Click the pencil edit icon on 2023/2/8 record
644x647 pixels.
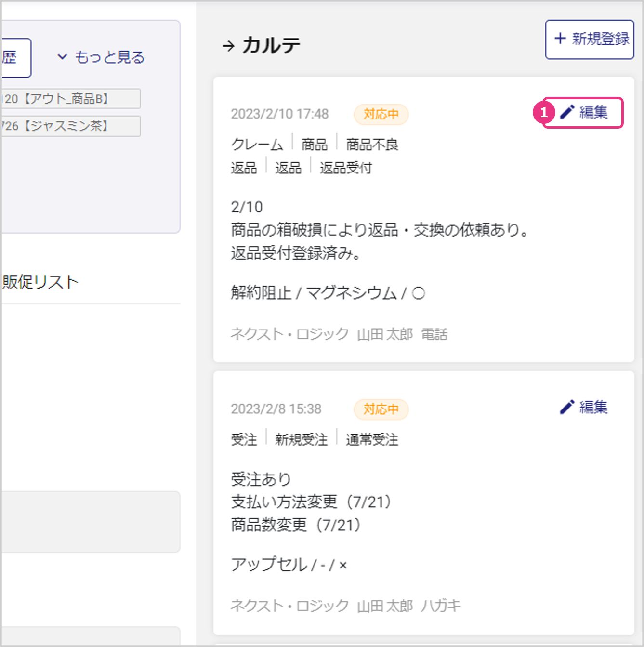click(x=567, y=407)
